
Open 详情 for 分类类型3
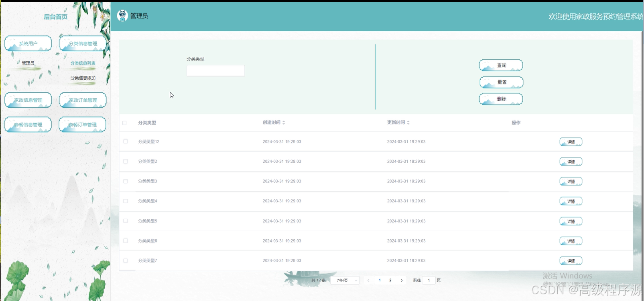tap(571, 182)
